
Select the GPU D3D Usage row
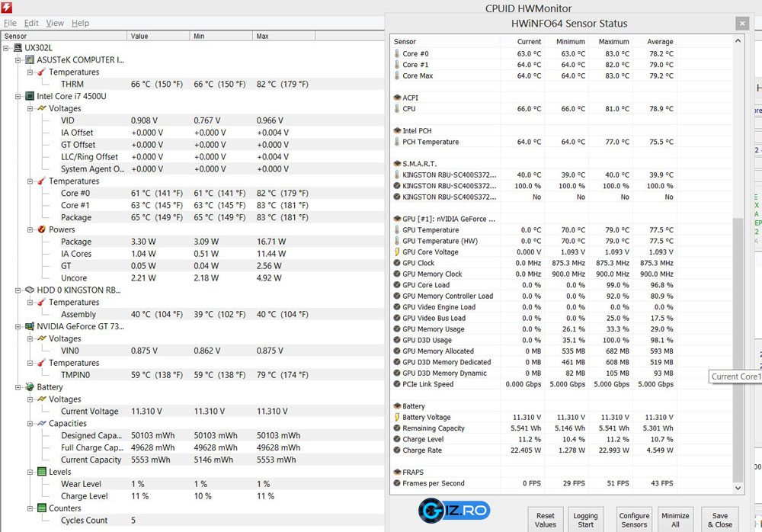(x=562, y=340)
